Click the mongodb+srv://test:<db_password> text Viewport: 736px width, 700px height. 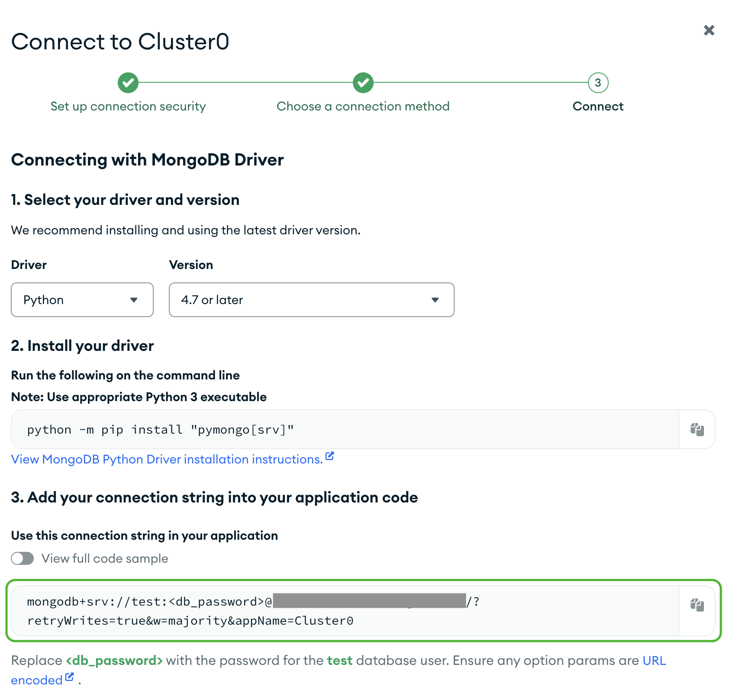click(x=145, y=602)
